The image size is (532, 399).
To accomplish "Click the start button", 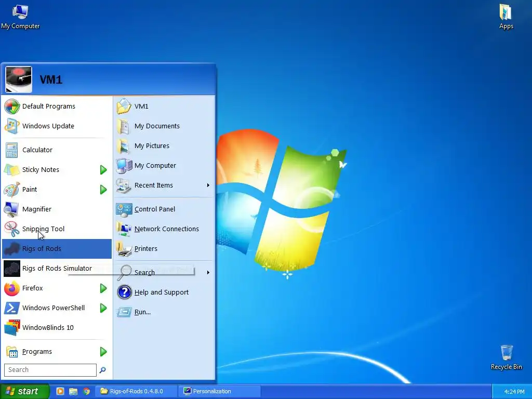I will (x=24, y=392).
